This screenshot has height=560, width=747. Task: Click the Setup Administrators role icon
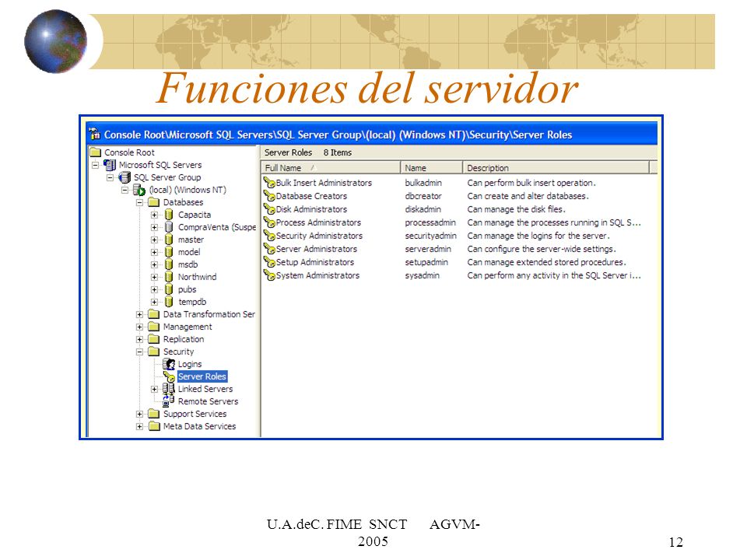[x=269, y=262]
